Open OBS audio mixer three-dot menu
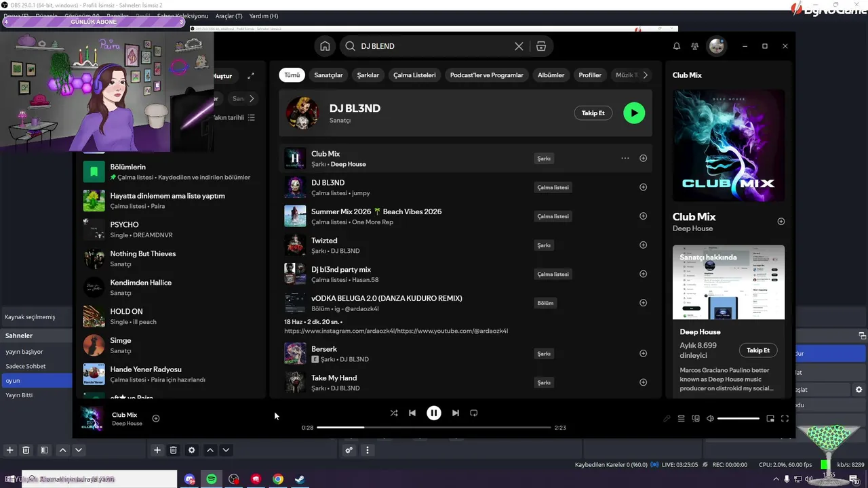This screenshot has width=868, height=488. 368,450
